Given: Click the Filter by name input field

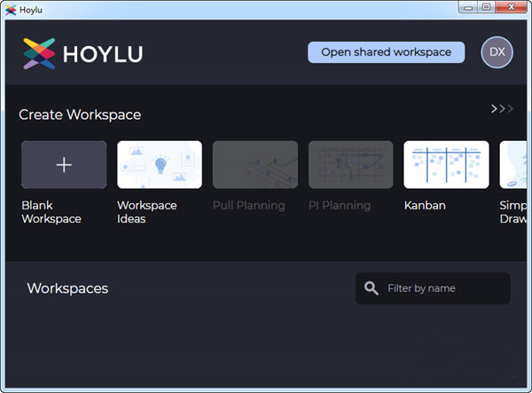Looking at the screenshot, I should [433, 288].
